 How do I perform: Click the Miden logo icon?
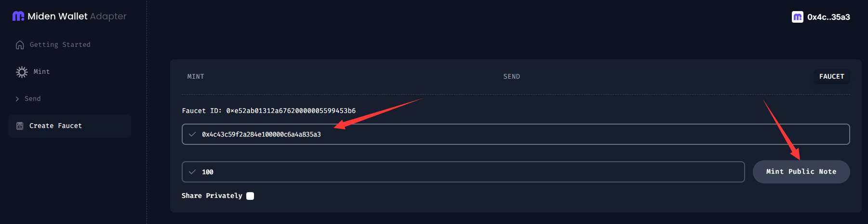[x=18, y=16]
